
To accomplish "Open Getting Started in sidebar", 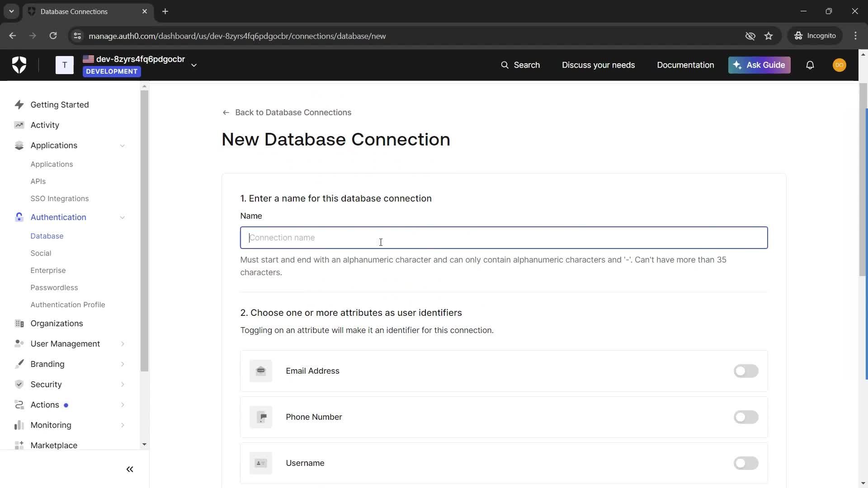I will [x=60, y=105].
